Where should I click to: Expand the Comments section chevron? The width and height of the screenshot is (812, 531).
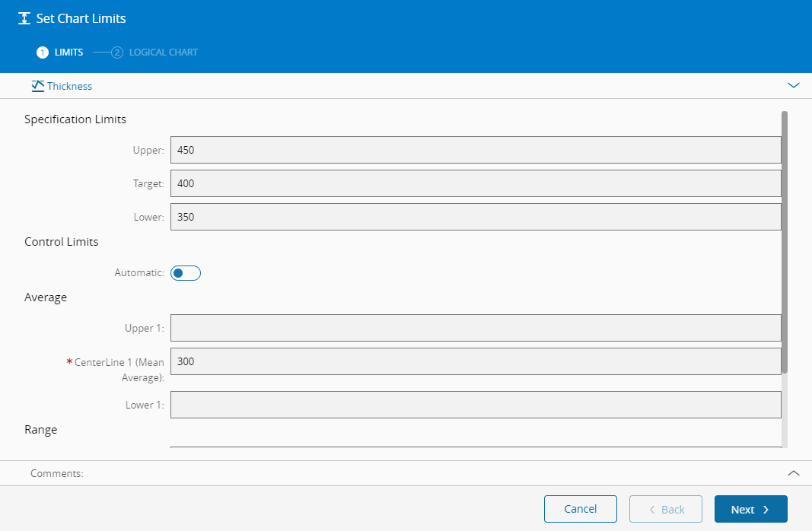pos(794,473)
